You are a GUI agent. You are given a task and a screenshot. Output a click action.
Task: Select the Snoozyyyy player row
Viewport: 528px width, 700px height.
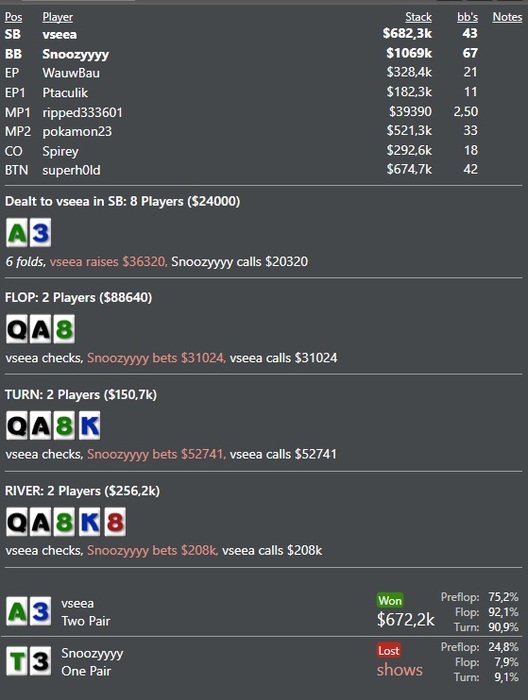[263, 54]
